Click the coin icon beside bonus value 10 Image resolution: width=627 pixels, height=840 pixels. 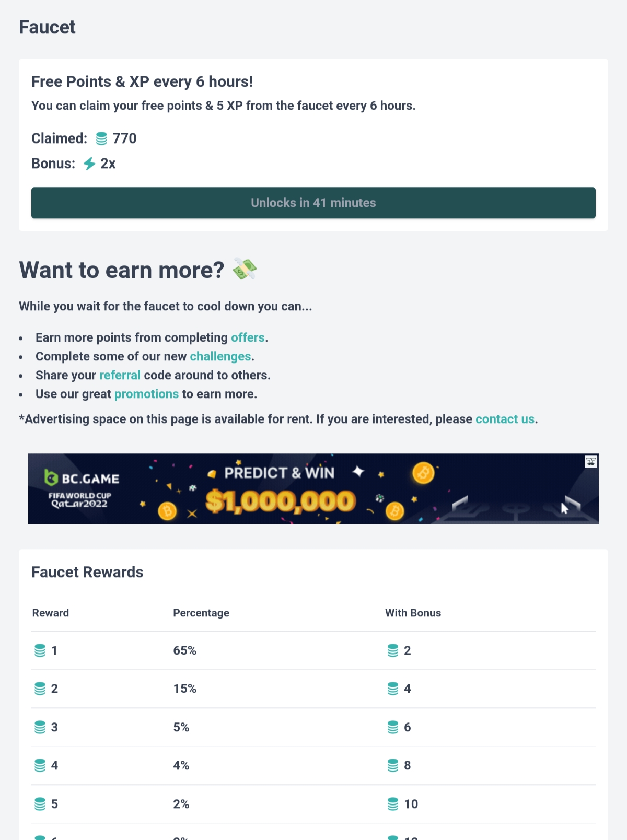pyautogui.click(x=393, y=804)
